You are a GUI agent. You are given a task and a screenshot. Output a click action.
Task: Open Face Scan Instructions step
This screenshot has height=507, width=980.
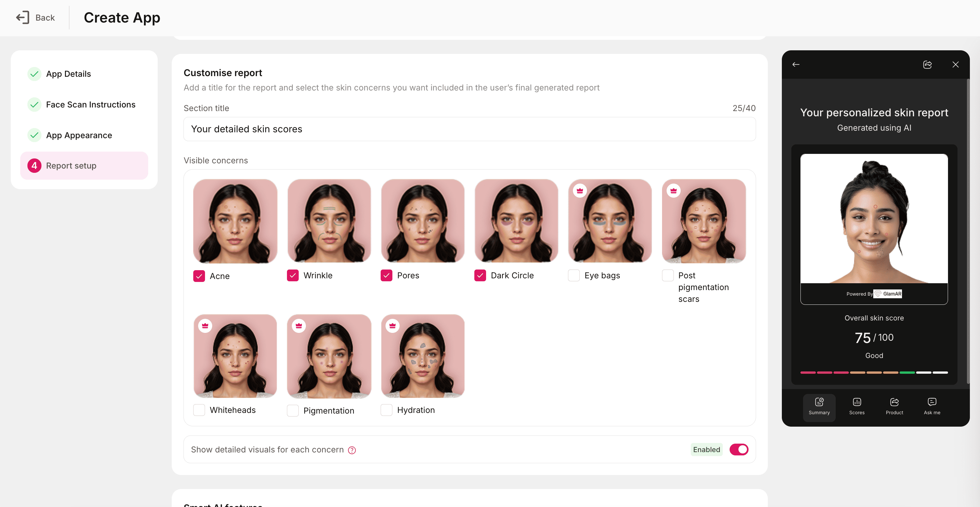(90, 104)
